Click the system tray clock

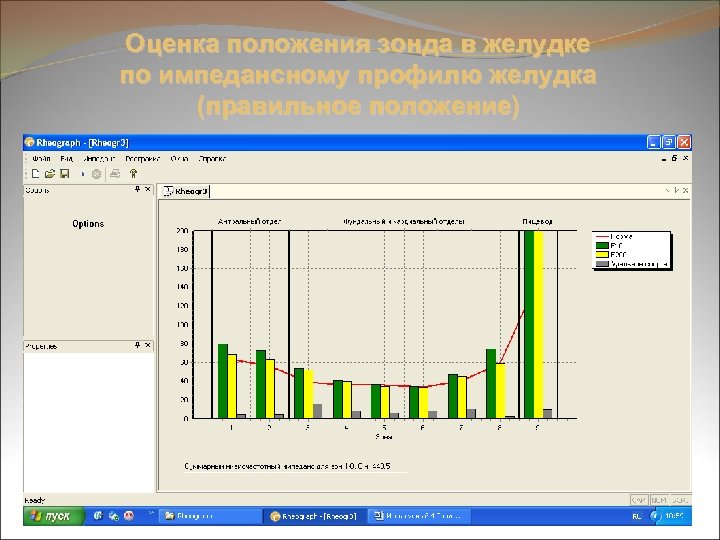pyautogui.click(x=675, y=516)
